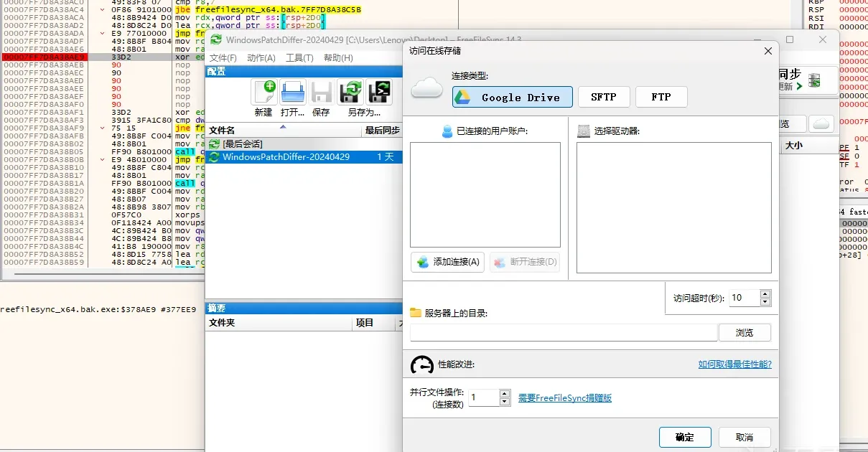This screenshot has height=452, width=868.
Task: Sort configurations by the 文件名 column header
Action: coord(283,131)
